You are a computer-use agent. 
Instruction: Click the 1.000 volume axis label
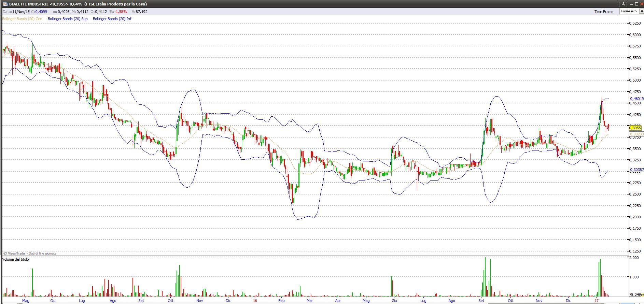point(634,277)
